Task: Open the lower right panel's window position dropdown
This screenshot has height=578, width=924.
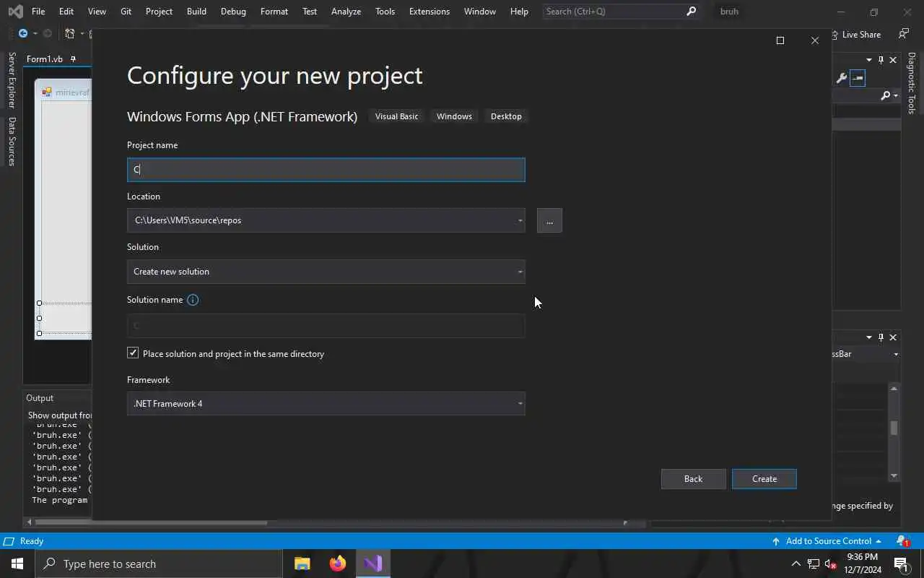Action: click(869, 337)
